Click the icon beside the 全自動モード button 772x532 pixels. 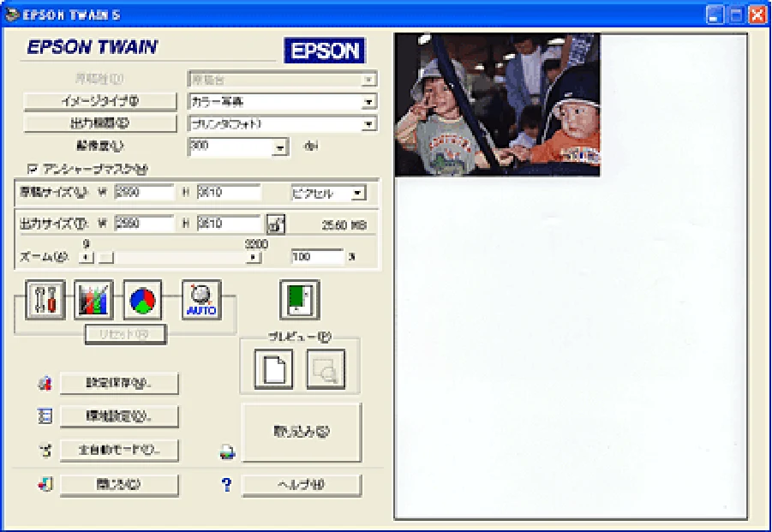(x=45, y=450)
